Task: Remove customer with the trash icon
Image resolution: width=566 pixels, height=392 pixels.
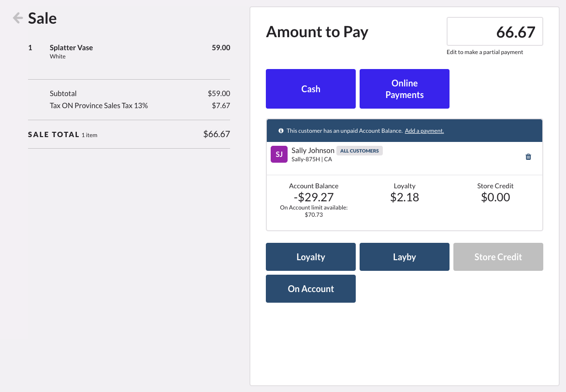Action: click(x=528, y=156)
